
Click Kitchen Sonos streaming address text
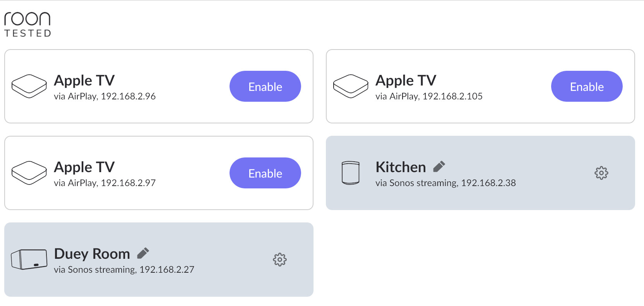pos(445,183)
